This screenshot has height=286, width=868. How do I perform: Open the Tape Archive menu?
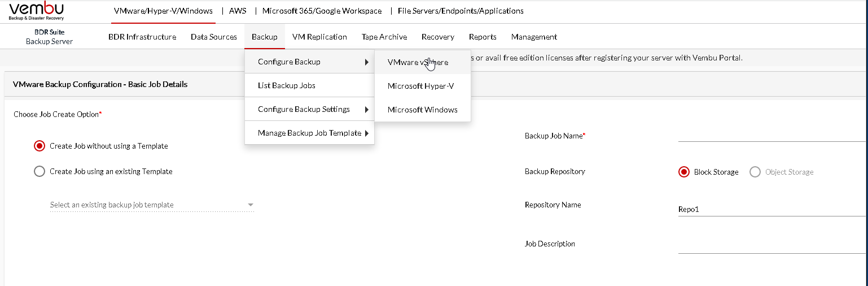(384, 37)
